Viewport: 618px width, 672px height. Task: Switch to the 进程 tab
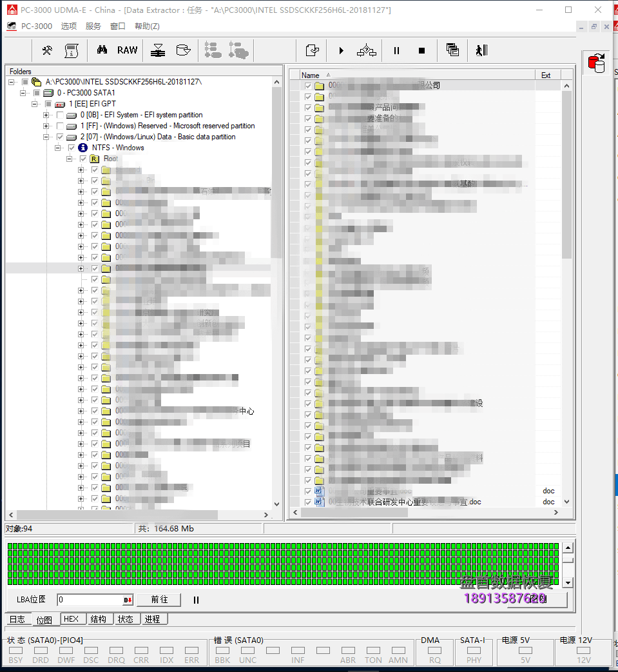(153, 619)
